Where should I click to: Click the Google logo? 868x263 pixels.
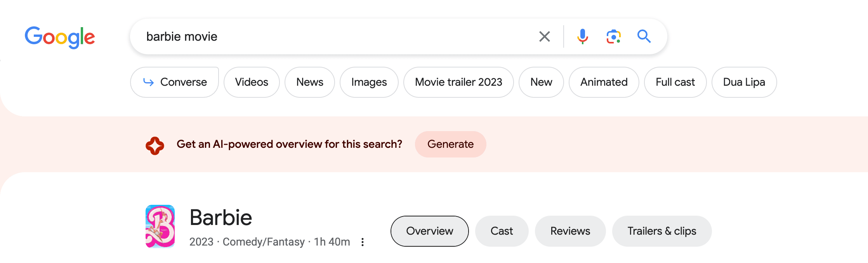(60, 37)
